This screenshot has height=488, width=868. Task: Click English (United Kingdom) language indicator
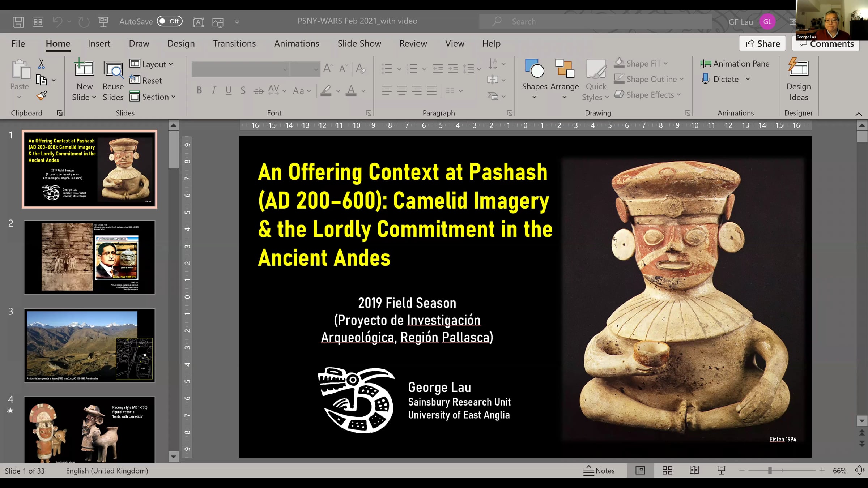pos(107,471)
